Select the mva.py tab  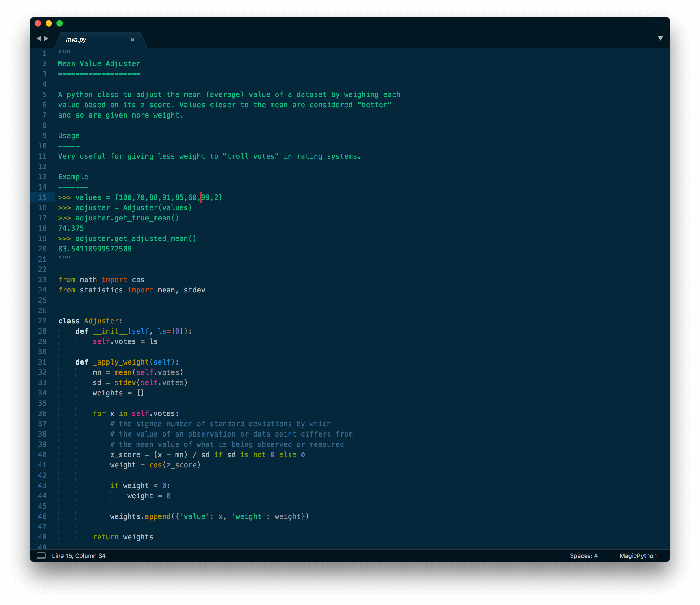76,40
